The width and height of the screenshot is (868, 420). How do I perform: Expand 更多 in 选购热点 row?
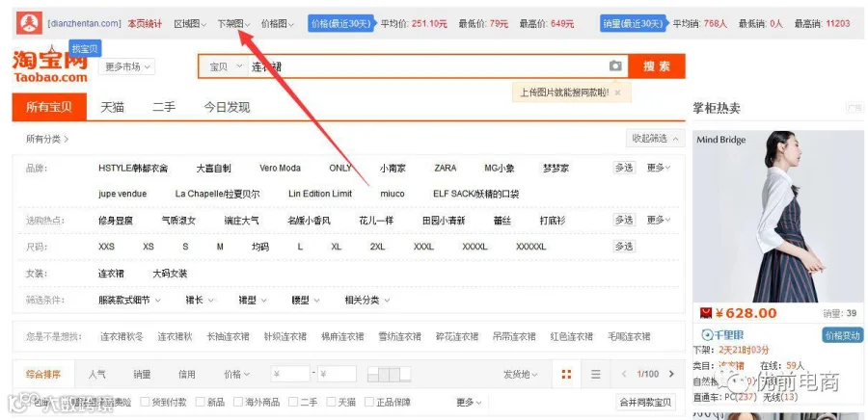pos(659,220)
